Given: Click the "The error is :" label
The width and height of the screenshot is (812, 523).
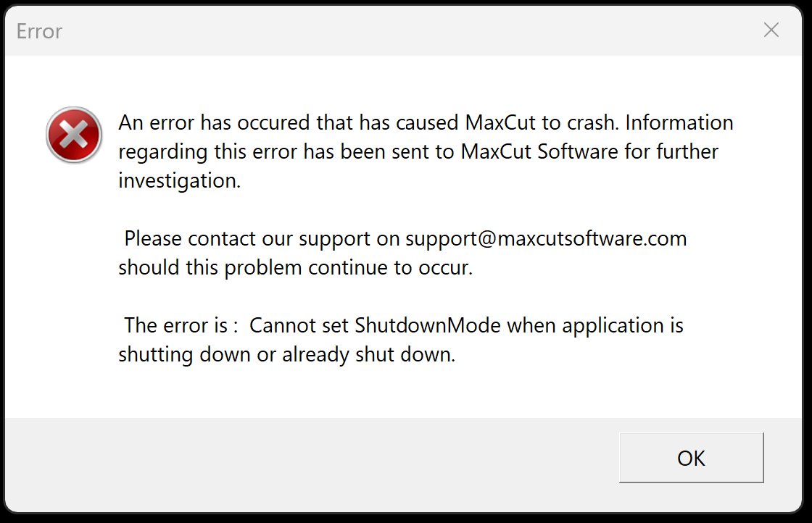Looking at the screenshot, I should click(181, 325).
